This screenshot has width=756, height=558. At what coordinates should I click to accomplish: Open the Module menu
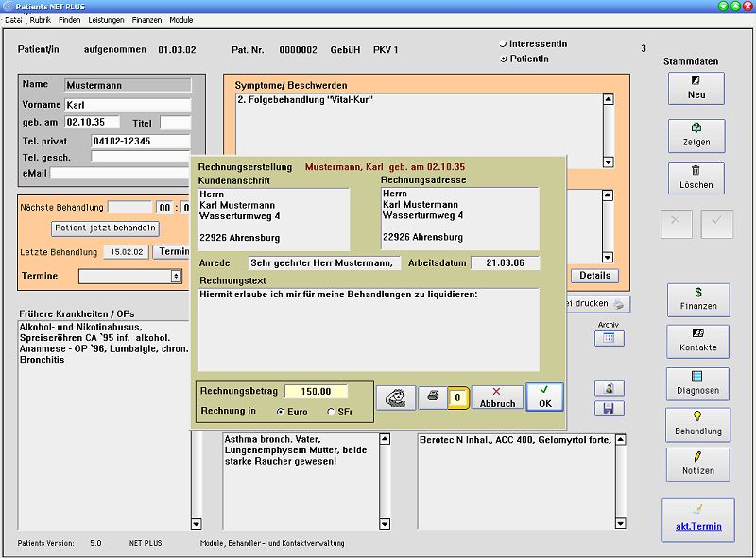tap(180, 20)
